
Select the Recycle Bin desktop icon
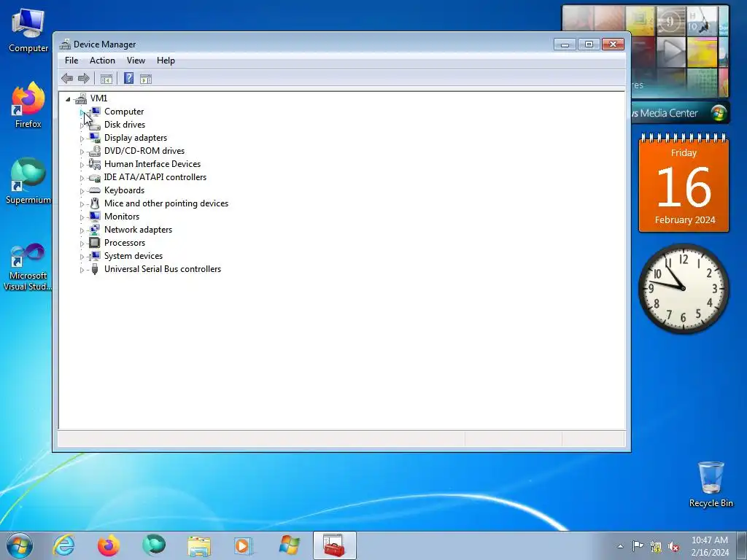[711, 484]
